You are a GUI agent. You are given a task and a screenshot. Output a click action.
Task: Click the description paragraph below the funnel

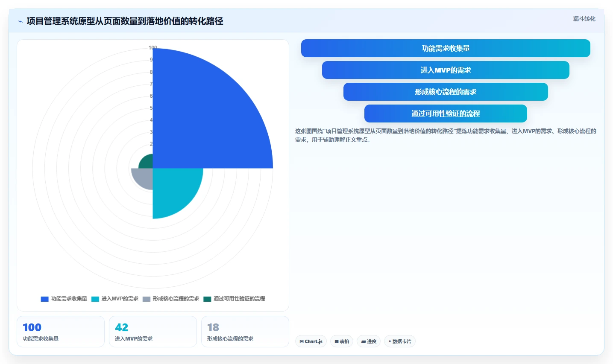coord(446,135)
